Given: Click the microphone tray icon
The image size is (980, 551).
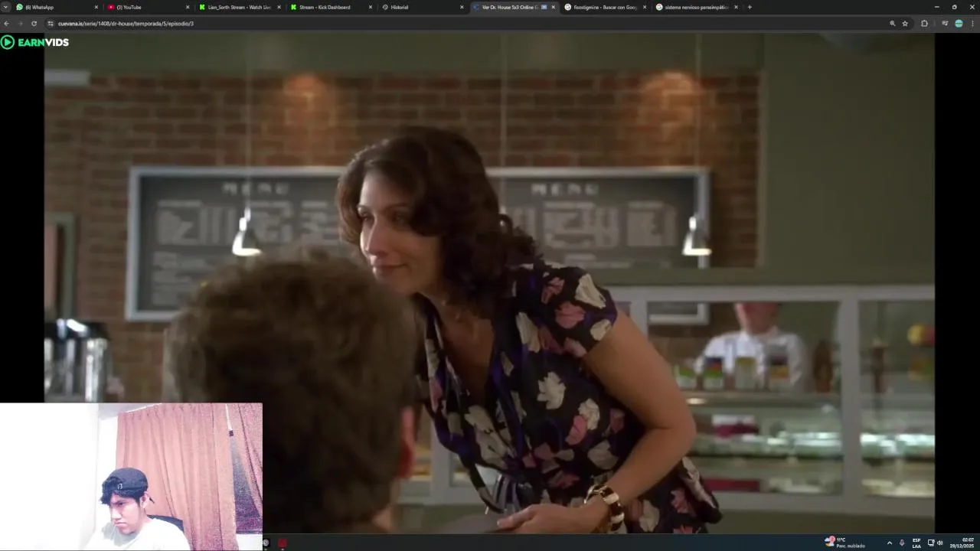Looking at the screenshot, I should [x=902, y=543].
